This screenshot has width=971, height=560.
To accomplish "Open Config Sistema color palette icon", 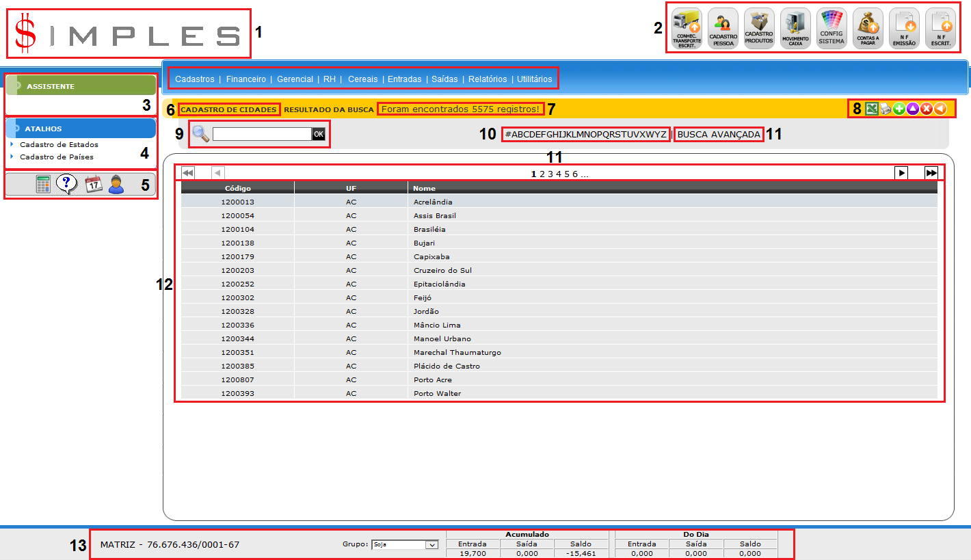I will tap(832, 29).
